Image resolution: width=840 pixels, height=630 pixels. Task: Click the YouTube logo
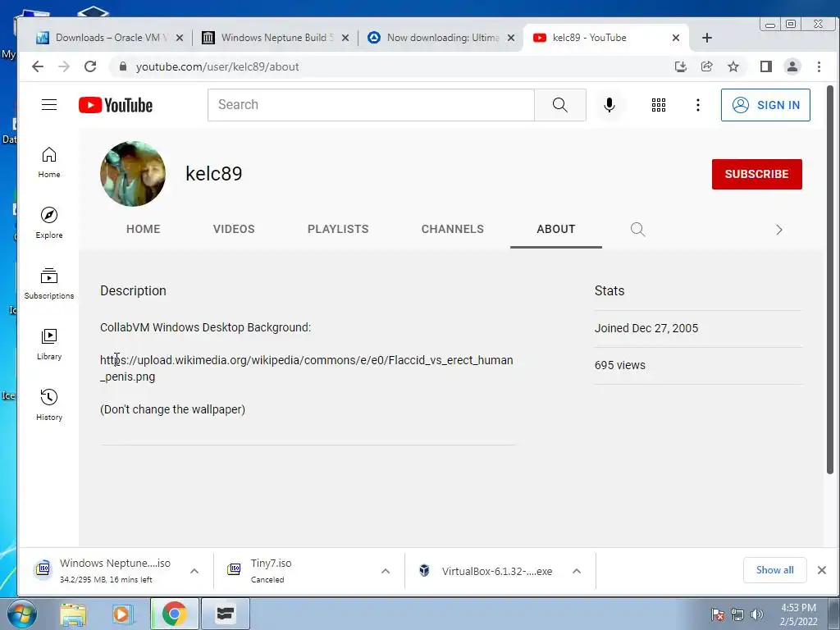tap(116, 105)
